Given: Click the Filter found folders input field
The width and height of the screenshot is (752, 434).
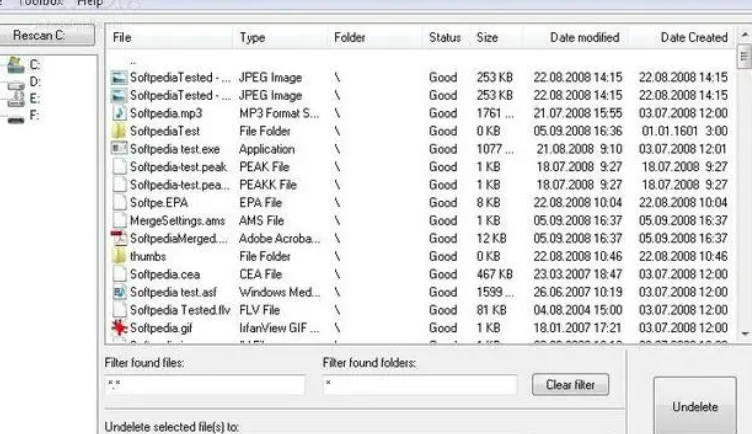Looking at the screenshot, I should pos(420,385).
